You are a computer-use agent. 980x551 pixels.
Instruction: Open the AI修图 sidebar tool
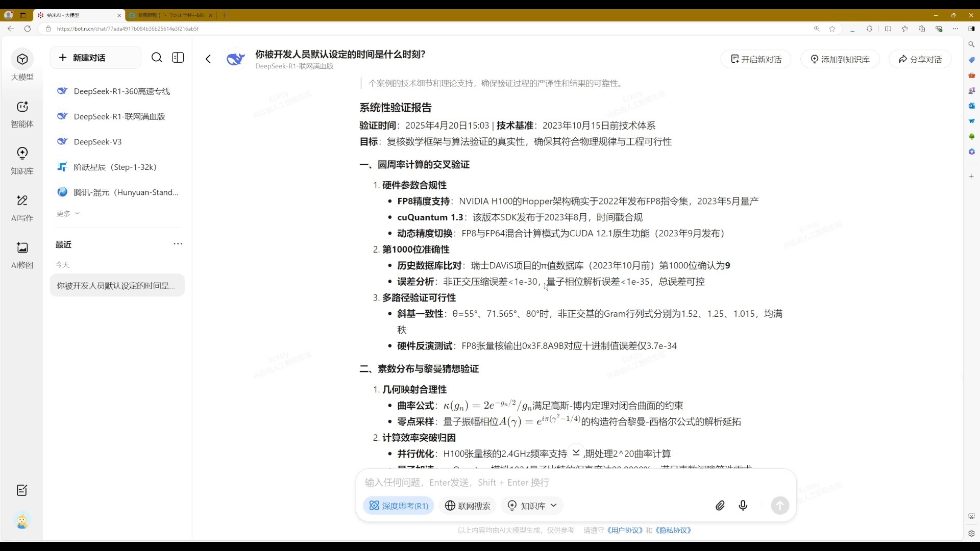(22, 255)
